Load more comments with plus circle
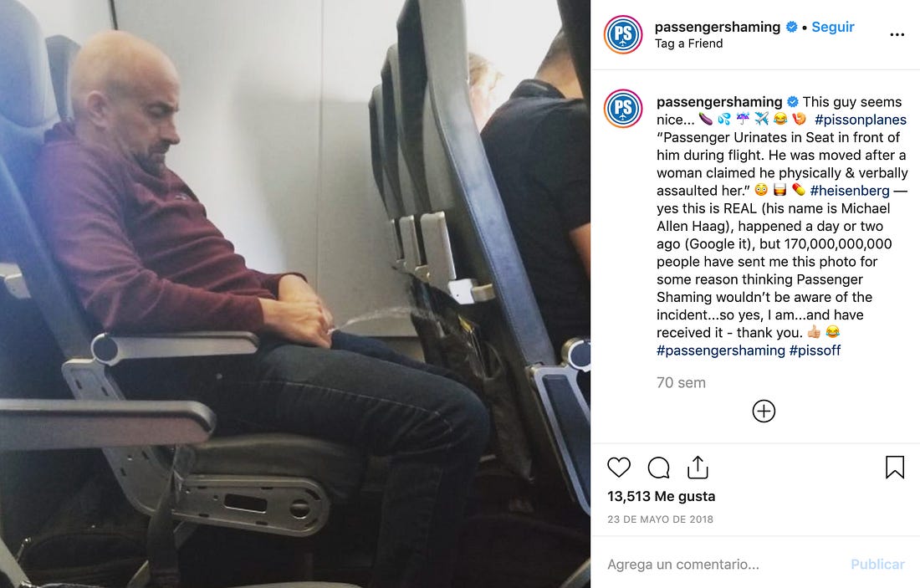The width and height of the screenshot is (920, 588). click(x=764, y=411)
